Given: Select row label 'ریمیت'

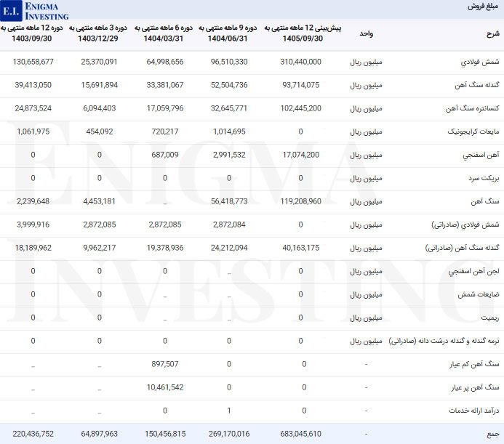Looking at the screenshot, I should point(490,318).
